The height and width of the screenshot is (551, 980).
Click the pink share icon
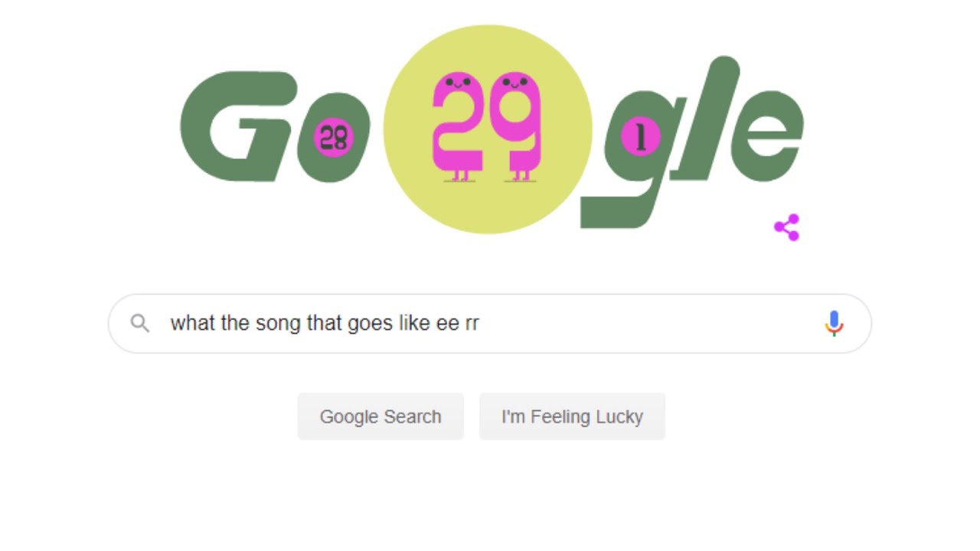[786, 227]
